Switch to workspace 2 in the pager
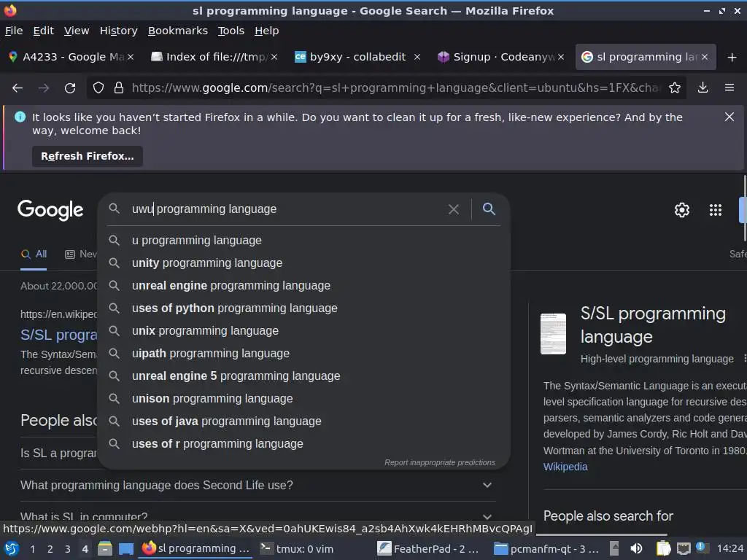747x560 pixels. [x=50, y=549]
